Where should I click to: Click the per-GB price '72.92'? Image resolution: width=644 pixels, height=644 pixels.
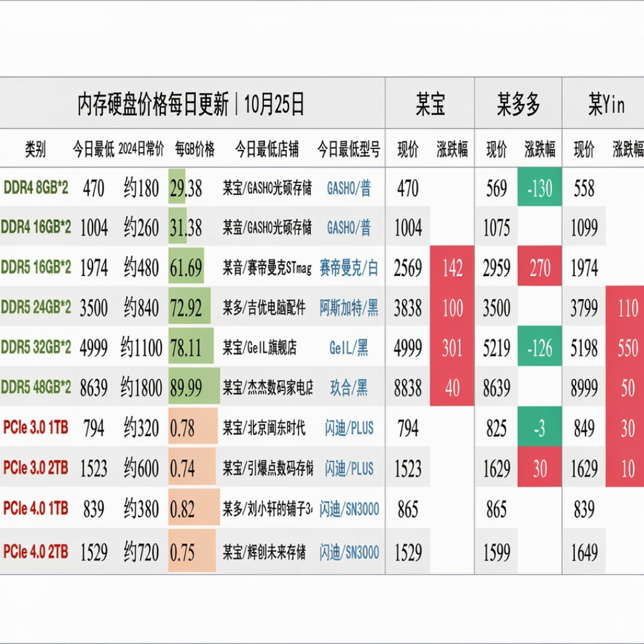click(x=186, y=308)
